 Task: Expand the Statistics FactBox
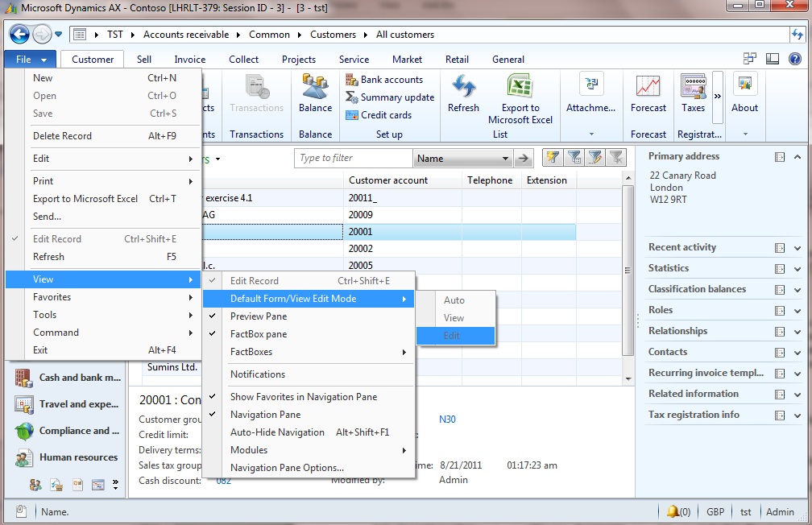point(797,269)
